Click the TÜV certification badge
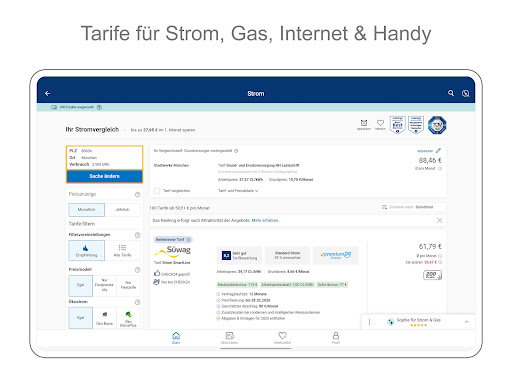This screenshot has height=384, width=512. tap(437, 125)
